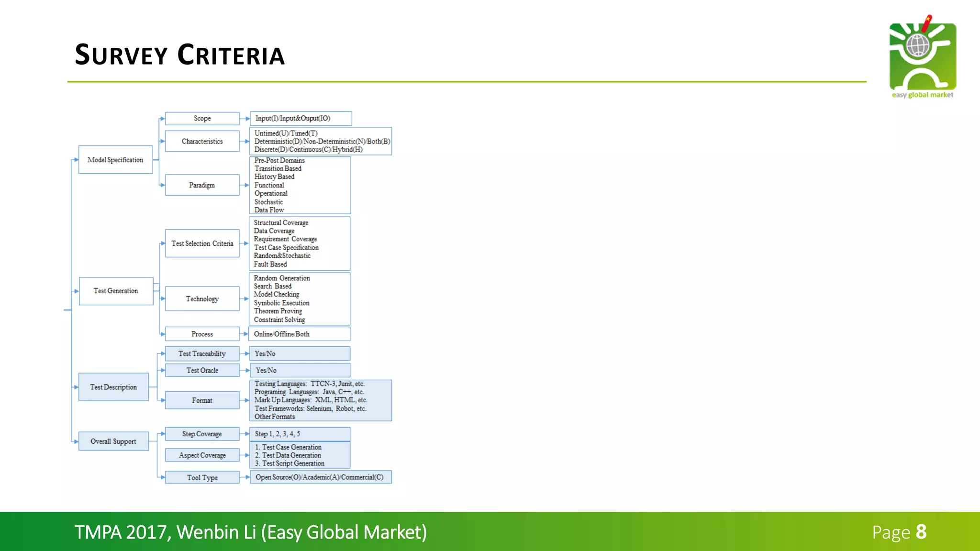Click footer text TMPA 2017, Wenbin Li
980x551 pixels.
click(x=251, y=532)
